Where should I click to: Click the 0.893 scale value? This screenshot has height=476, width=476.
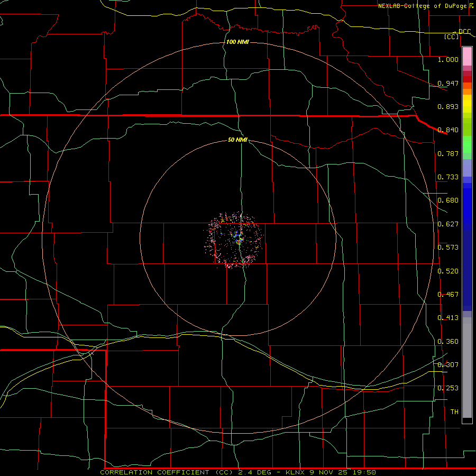pos(448,106)
